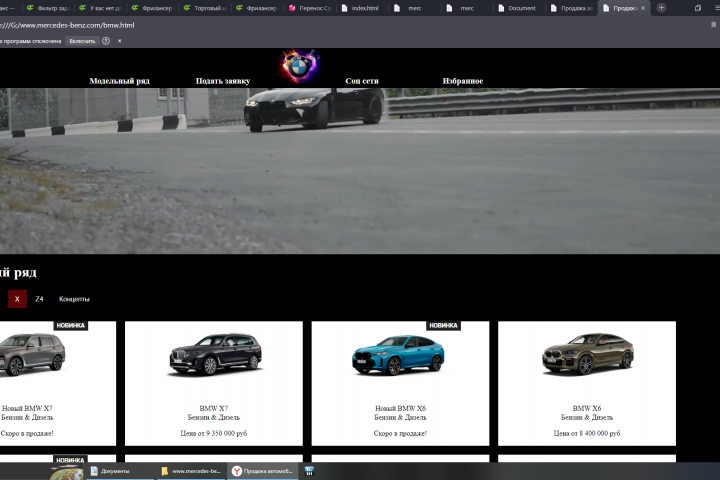Screen dimensions: 720x480
Task: Click the grey Новый BMW X7 image
Action: (32, 355)
